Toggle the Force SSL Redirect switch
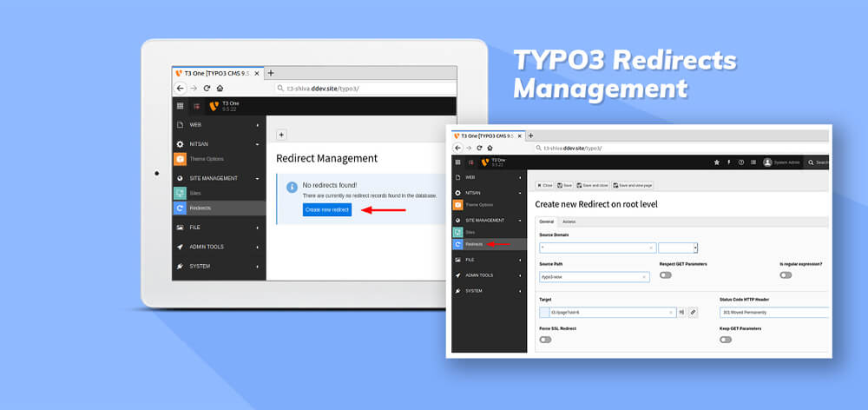The image size is (868, 410). (546, 340)
